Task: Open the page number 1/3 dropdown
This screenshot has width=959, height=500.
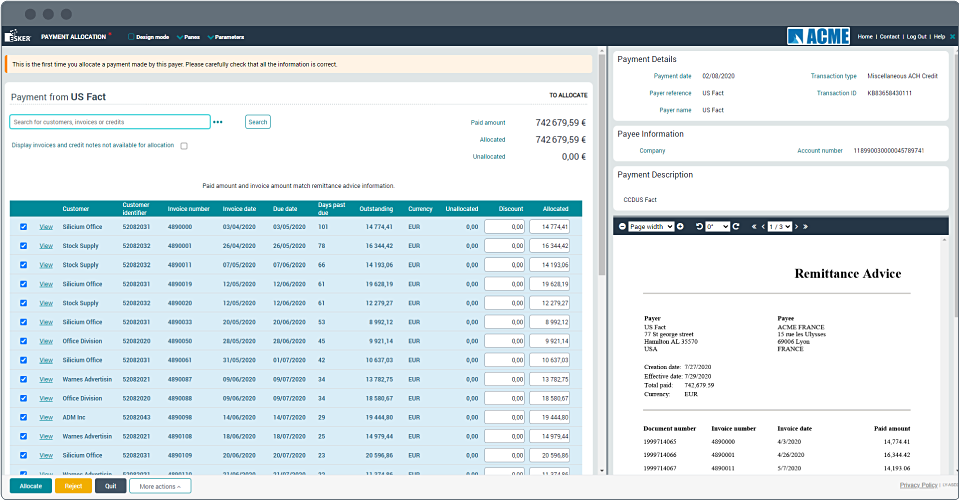Action: [780, 226]
